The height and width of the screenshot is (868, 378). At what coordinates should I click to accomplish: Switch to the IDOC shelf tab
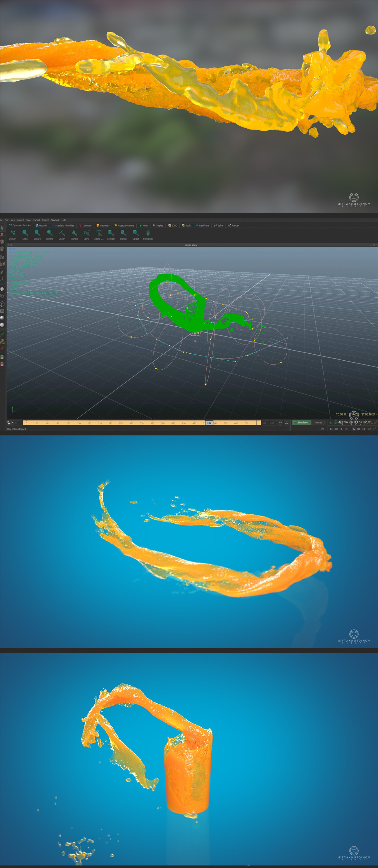coord(173,225)
